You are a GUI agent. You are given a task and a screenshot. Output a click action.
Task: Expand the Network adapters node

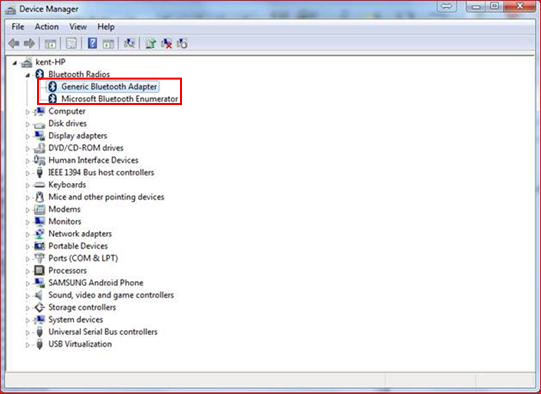click(x=27, y=235)
